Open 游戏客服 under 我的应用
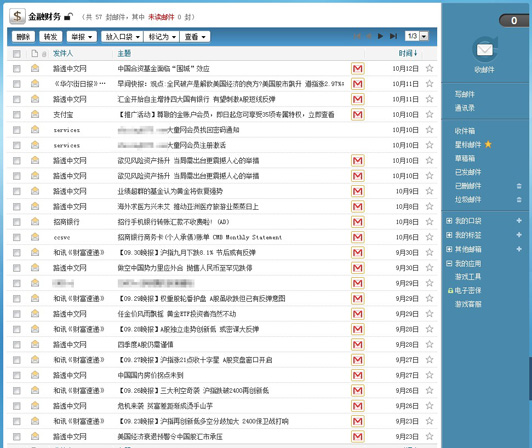The height and width of the screenshot is (448, 532). pos(468,304)
